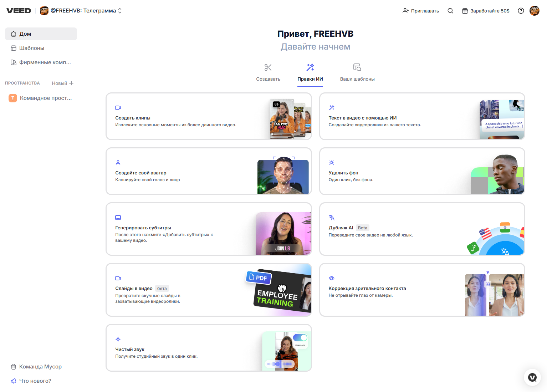Open the Создать клипы card

(x=209, y=116)
